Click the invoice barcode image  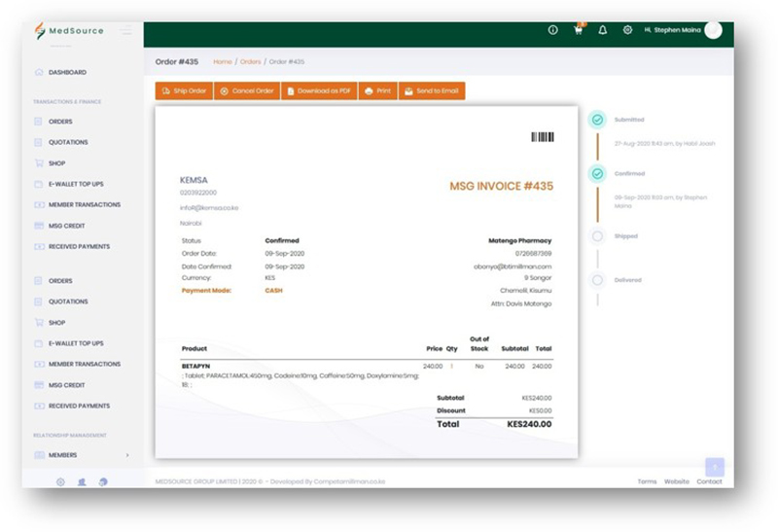pos(543,137)
